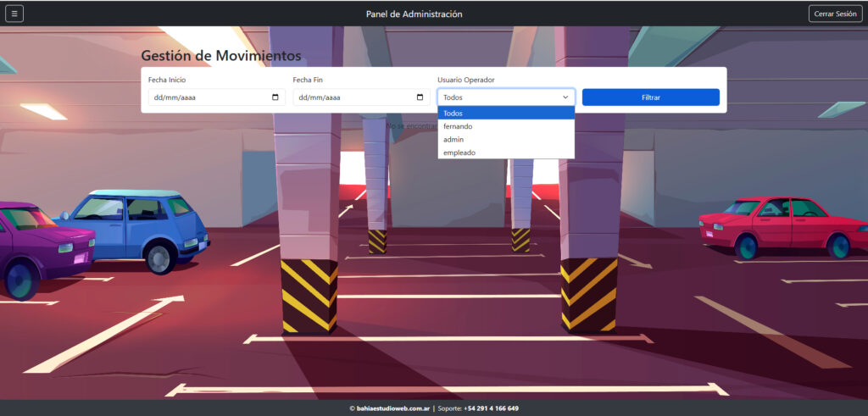Click the "Fecha Fin" label
The width and height of the screenshot is (868, 416).
coord(309,80)
